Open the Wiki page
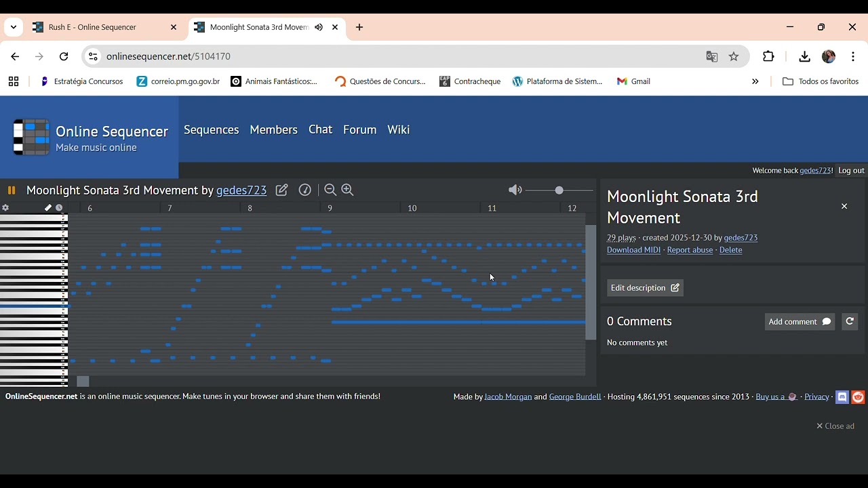The width and height of the screenshot is (868, 488). point(399,129)
